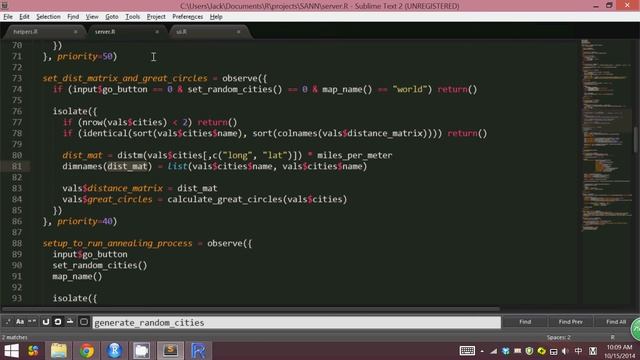Click the network signal tray icon
Screen dimensions: 640x360
coord(493,351)
